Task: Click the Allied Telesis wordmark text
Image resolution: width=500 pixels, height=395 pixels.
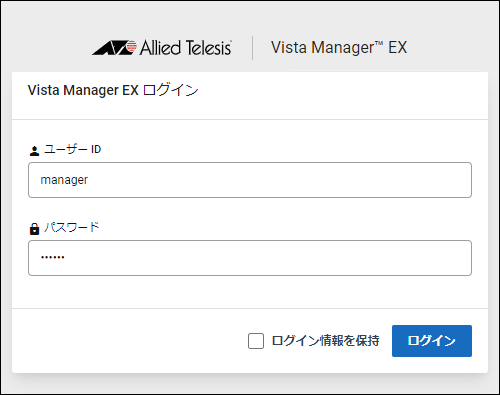Action: tap(185, 48)
